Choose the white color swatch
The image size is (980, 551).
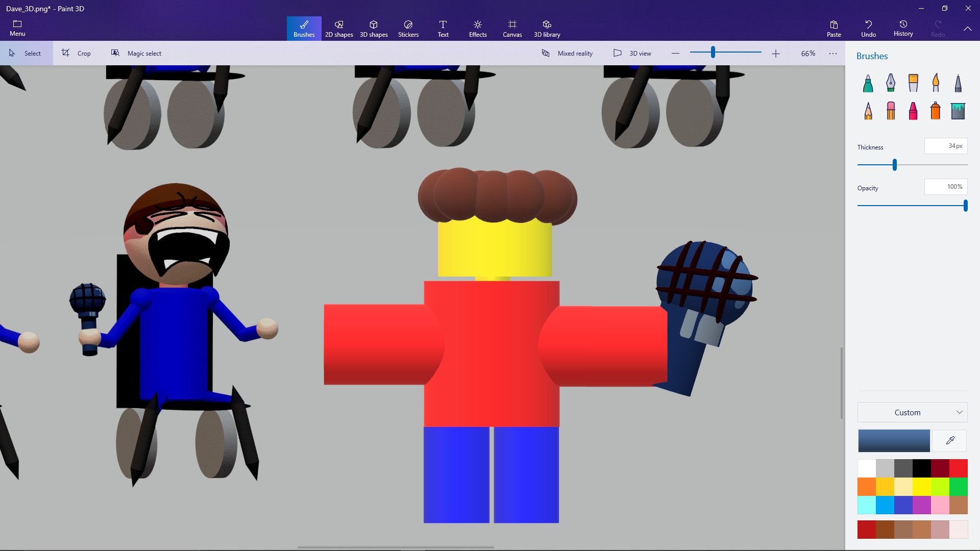(867, 468)
